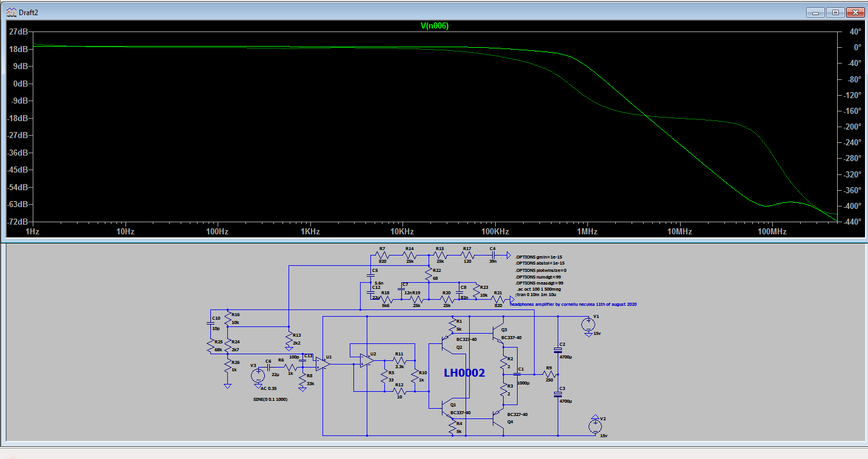868x459 pixels.
Task: Select capacitor C1 1000µ symbol
Action: tap(517, 374)
